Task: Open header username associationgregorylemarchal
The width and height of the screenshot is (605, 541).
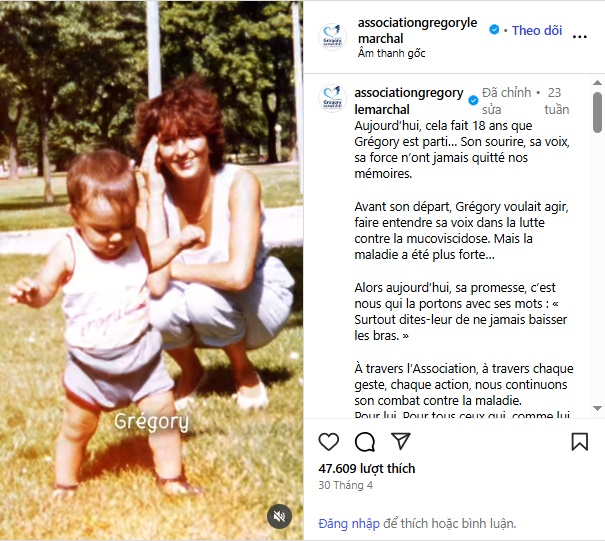Action: tap(417, 30)
